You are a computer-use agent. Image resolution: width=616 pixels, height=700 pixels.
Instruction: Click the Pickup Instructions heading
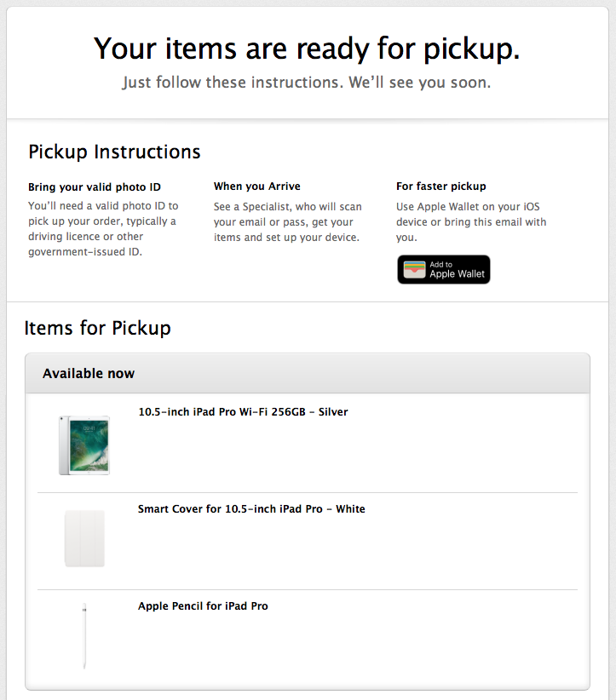pyautogui.click(x=114, y=152)
